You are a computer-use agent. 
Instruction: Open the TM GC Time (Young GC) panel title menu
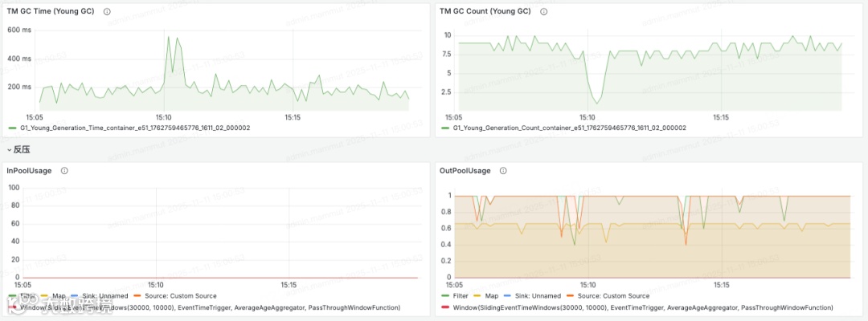click(x=51, y=11)
